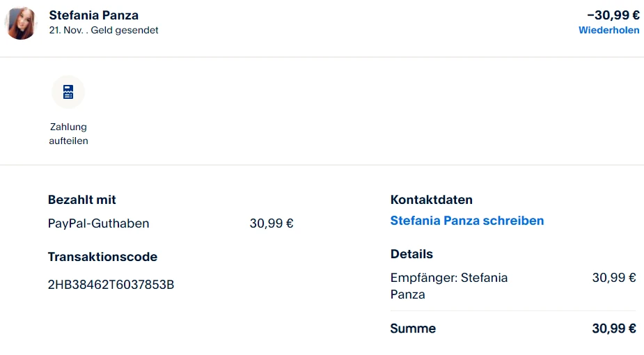Image resolution: width=644 pixels, height=355 pixels.
Task: Click the 'Details' heading
Action: (x=411, y=254)
